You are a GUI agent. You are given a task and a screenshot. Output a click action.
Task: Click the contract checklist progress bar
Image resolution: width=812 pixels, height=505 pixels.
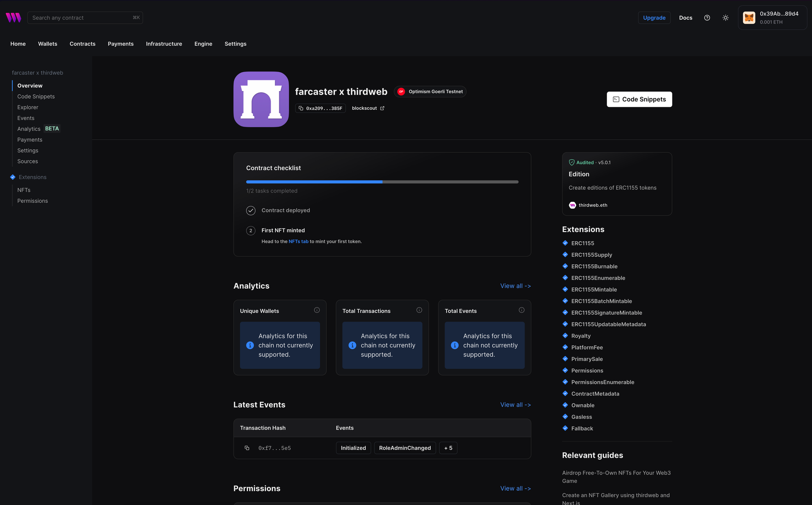382,182
